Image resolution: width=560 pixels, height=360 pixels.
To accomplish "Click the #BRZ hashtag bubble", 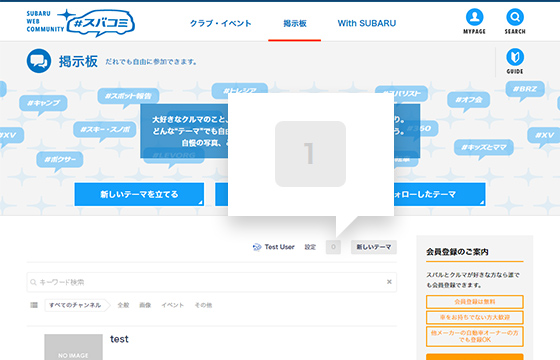I will (x=525, y=89).
